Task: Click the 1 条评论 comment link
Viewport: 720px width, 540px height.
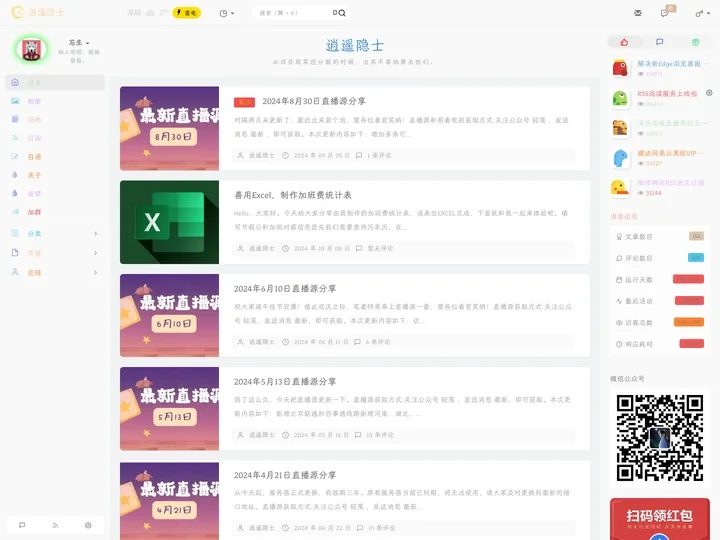Action: [x=379, y=155]
